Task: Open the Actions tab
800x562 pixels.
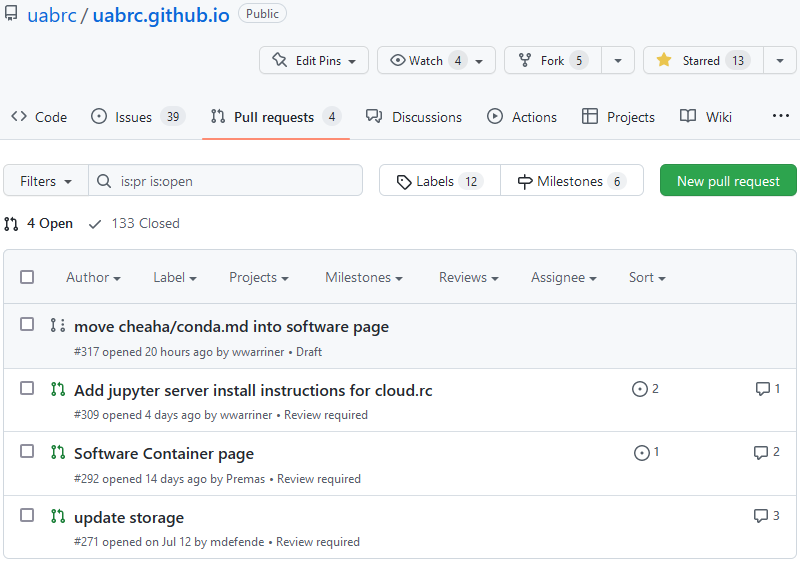Action: pos(522,117)
